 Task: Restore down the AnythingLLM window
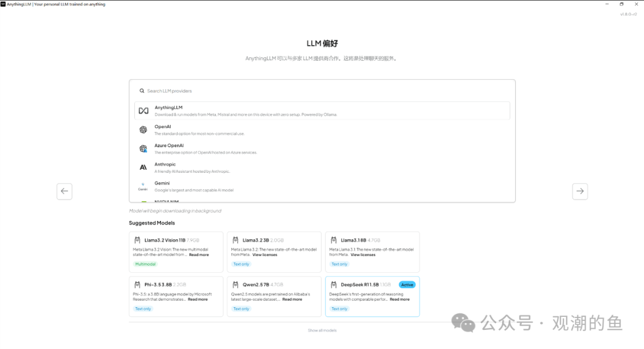[x=621, y=4]
